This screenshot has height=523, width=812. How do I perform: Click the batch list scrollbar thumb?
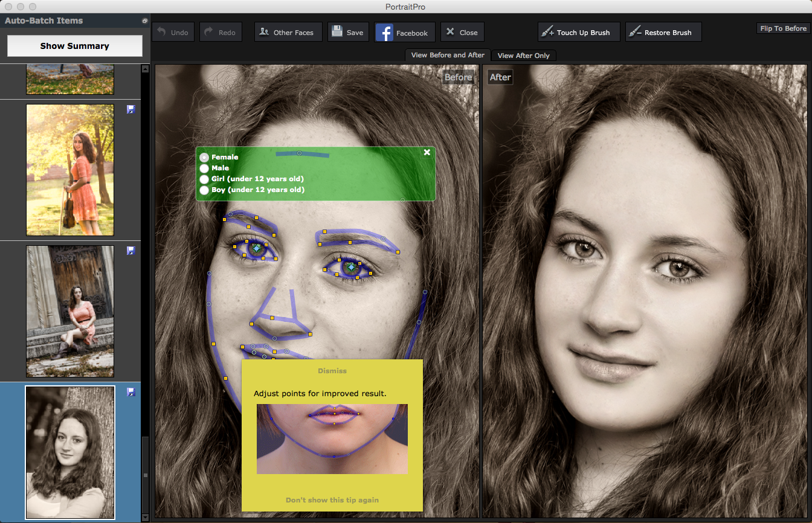coord(145,474)
